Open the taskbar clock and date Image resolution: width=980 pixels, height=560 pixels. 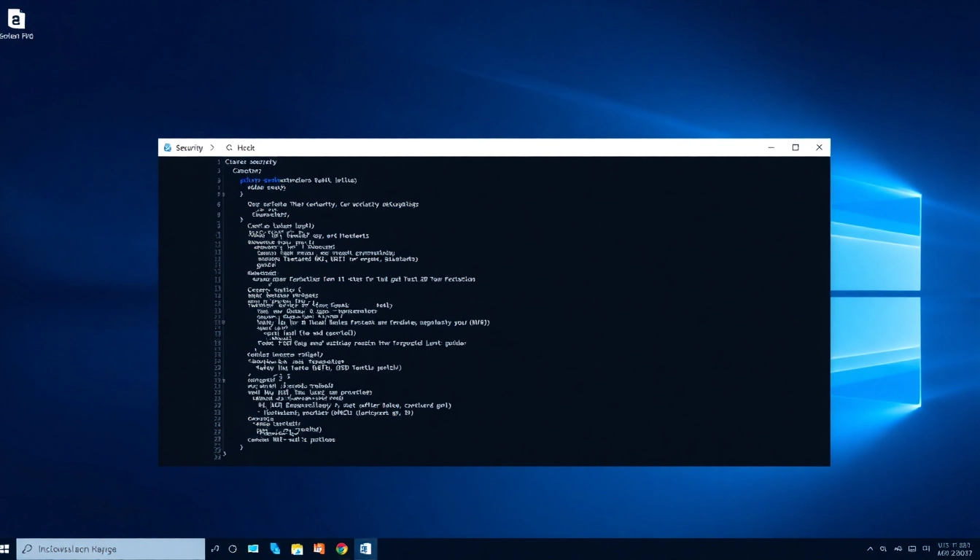(954, 549)
